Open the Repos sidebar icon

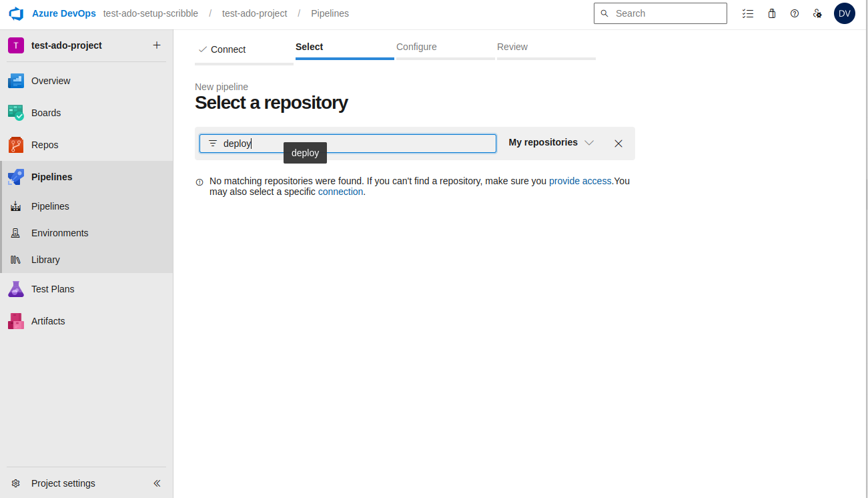coord(16,145)
